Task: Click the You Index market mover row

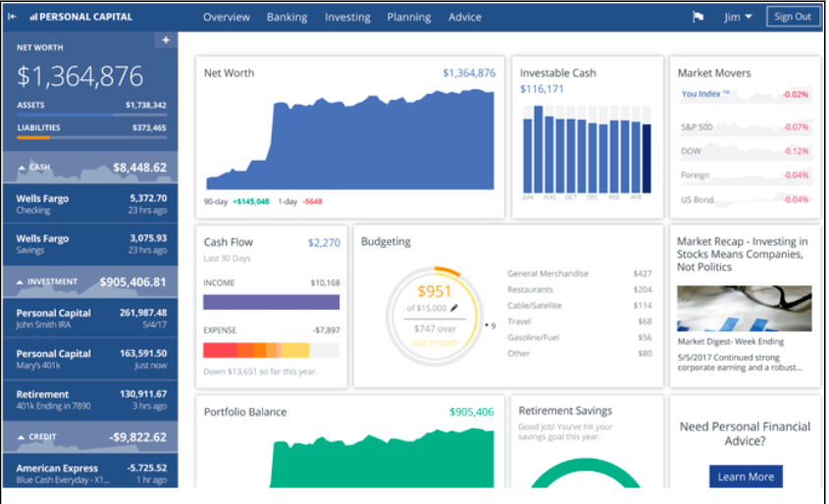Action: (x=745, y=94)
